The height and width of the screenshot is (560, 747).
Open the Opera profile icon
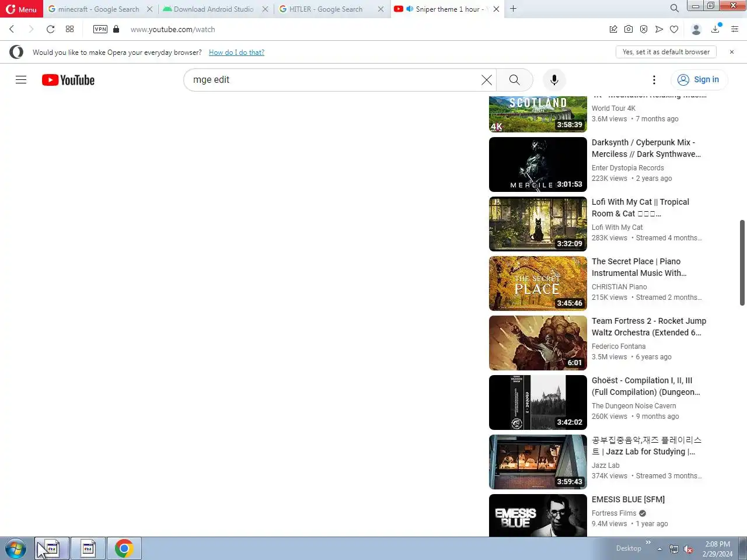click(696, 29)
